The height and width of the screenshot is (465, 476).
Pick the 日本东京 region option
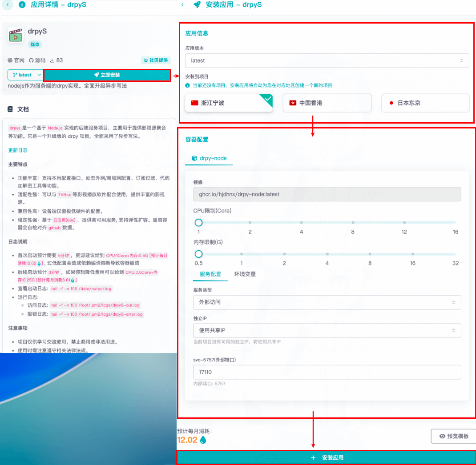coord(425,103)
